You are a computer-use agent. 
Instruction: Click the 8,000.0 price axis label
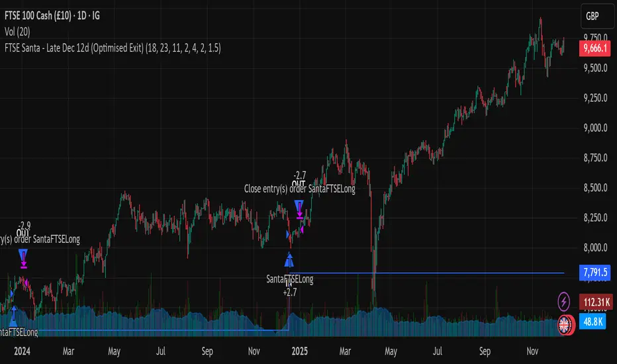pyautogui.click(x=595, y=248)
